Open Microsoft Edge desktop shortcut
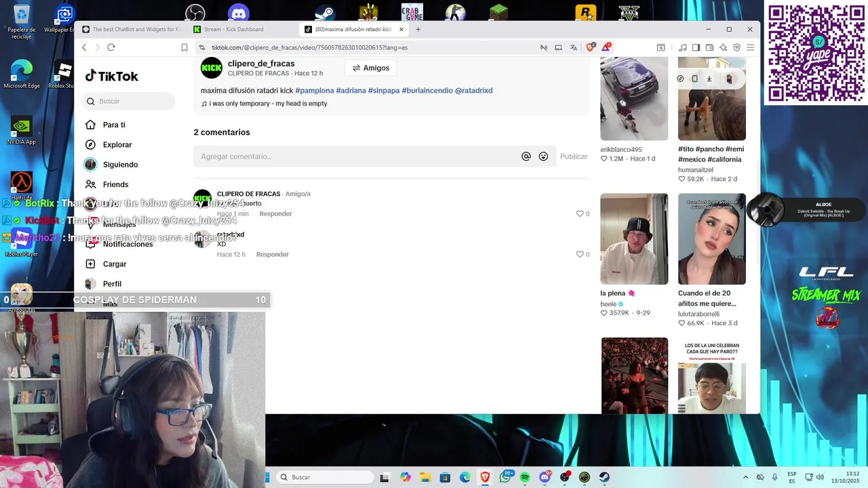Screen dimensions: 868x488 22,75
